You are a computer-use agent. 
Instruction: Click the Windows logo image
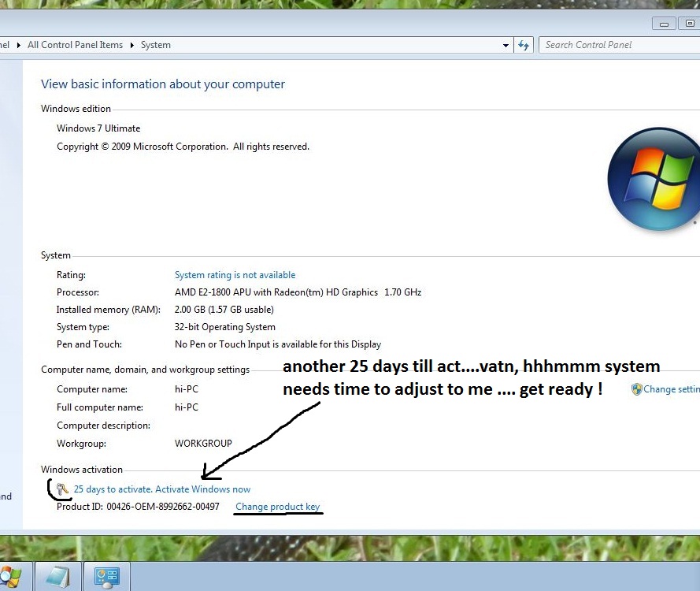click(654, 179)
